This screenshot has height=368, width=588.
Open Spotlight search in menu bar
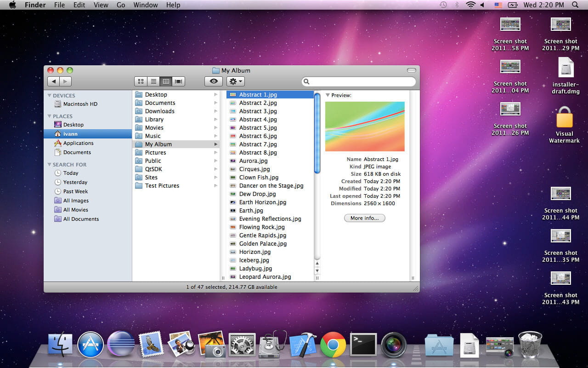click(x=575, y=5)
